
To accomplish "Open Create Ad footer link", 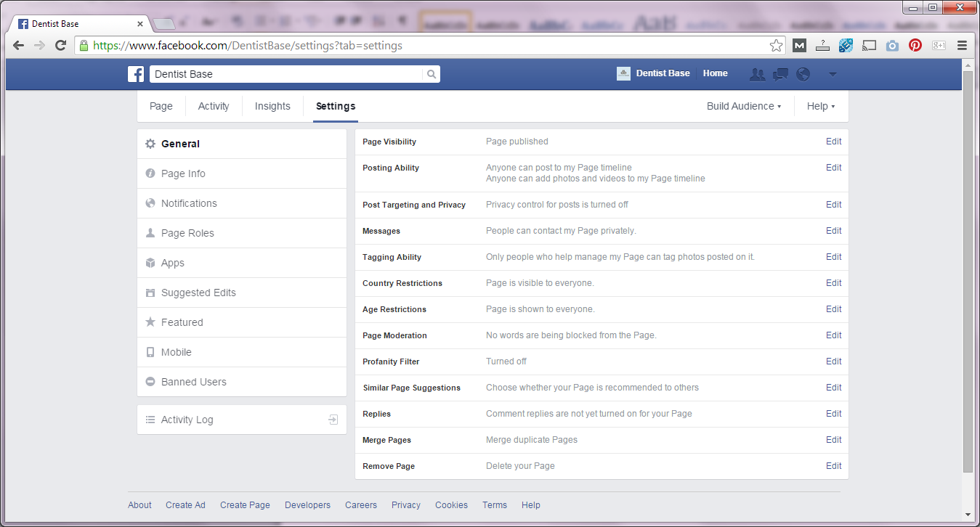I will click(x=185, y=505).
